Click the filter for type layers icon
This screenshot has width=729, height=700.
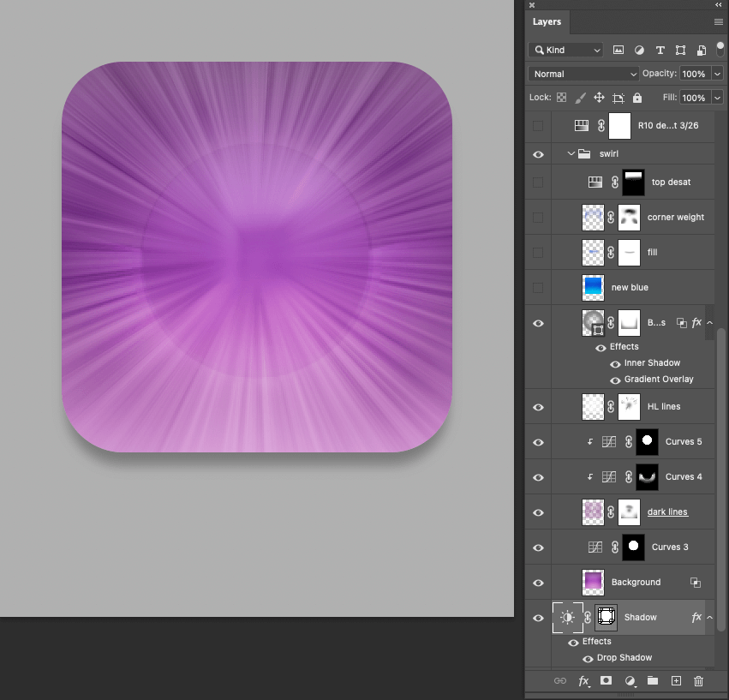660,51
